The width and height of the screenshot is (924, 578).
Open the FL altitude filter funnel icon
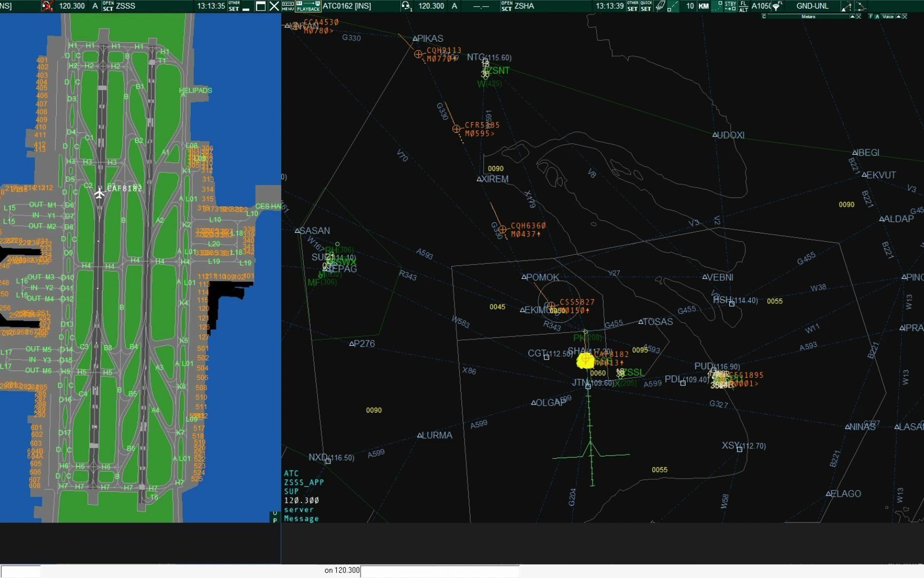point(777,6)
